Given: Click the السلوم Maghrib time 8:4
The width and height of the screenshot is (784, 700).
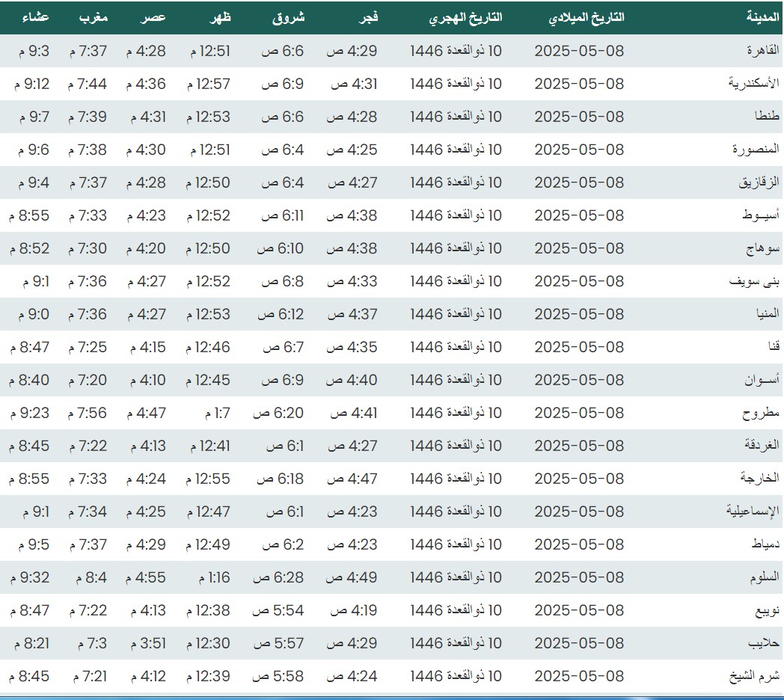Looking at the screenshot, I should point(91,577).
